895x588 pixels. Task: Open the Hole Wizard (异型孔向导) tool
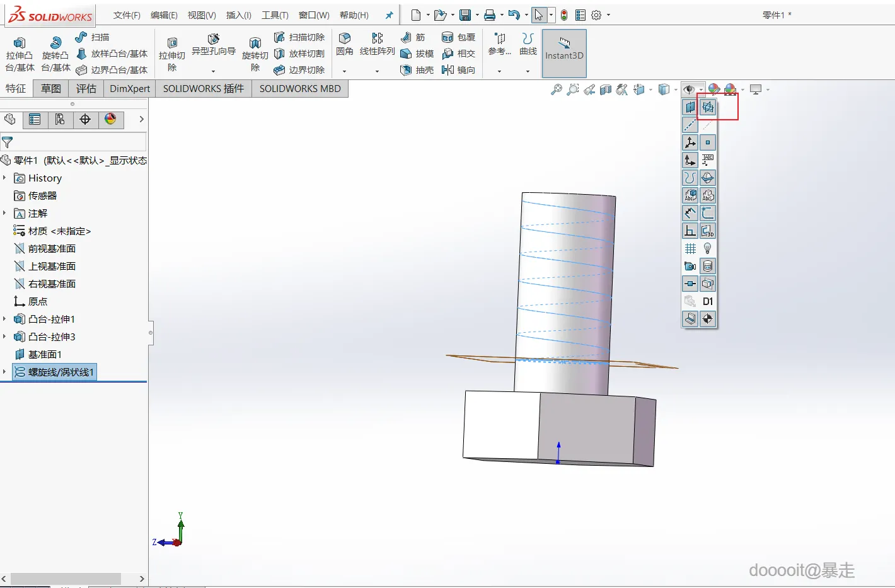click(x=214, y=43)
